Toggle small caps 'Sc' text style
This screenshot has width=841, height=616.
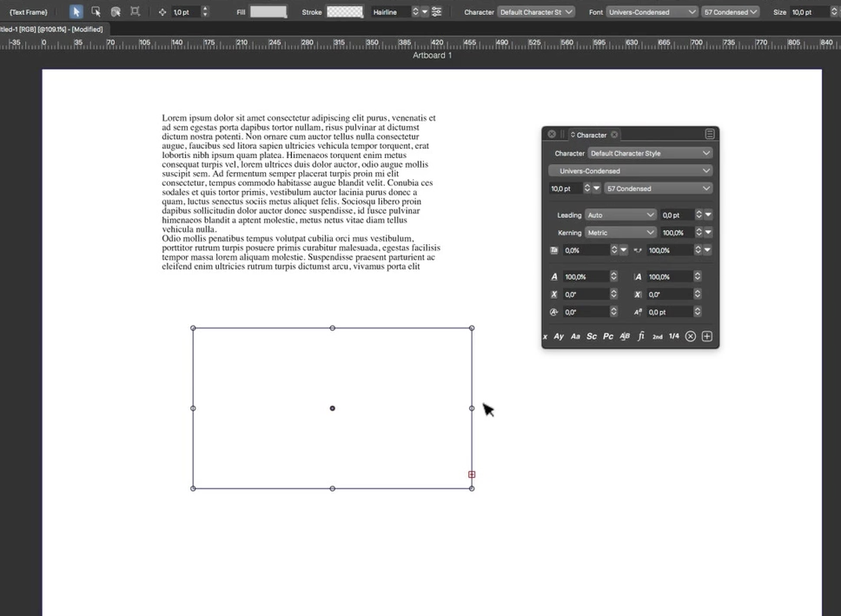tap(592, 336)
